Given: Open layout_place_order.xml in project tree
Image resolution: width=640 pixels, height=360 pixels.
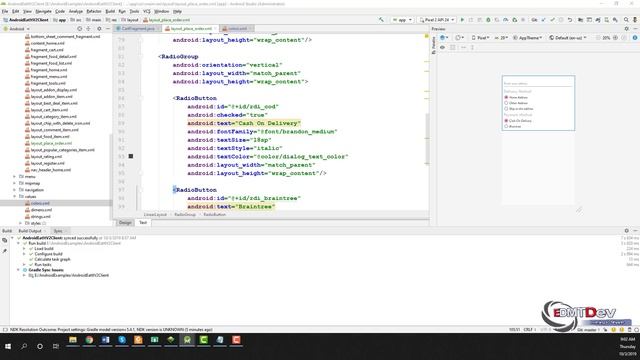Looking at the screenshot, I should (51, 143).
